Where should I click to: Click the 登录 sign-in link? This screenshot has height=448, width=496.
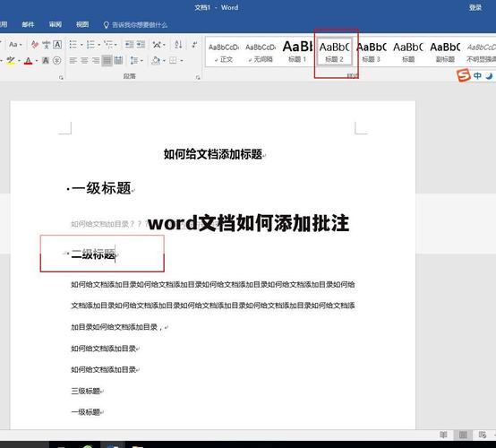pyautogui.click(x=475, y=7)
